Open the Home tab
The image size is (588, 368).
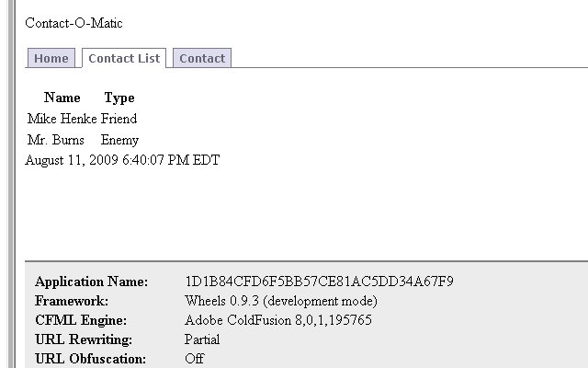[x=51, y=58]
